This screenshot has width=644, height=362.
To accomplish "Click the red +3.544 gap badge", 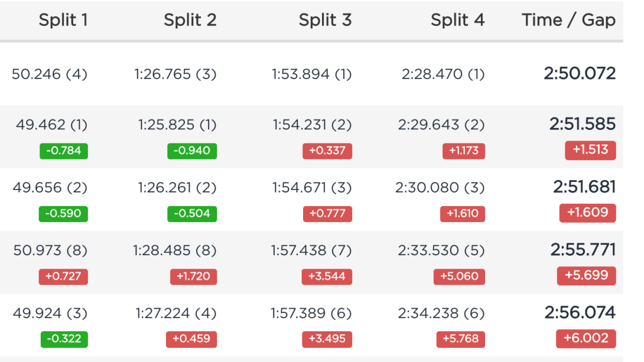I will click(327, 276).
